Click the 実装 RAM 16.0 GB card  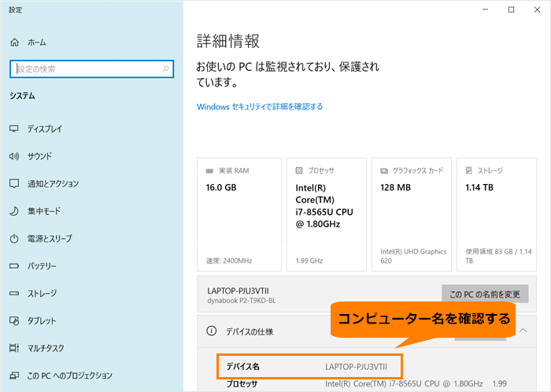click(239, 215)
